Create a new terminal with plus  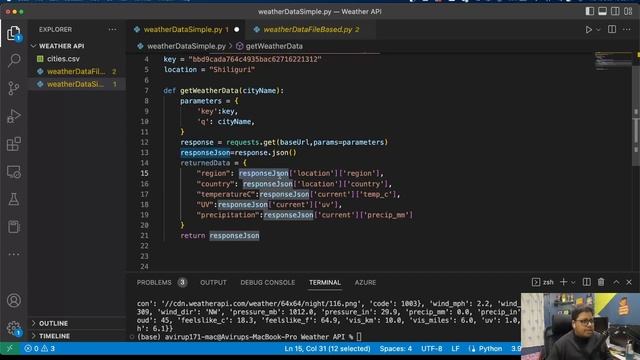tap(563, 282)
